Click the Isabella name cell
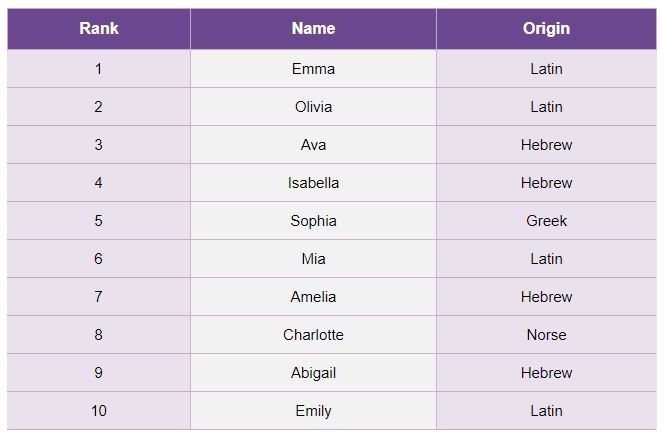Image resolution: width=665 pixels, height=442 pixels. [x=313, y=183]
